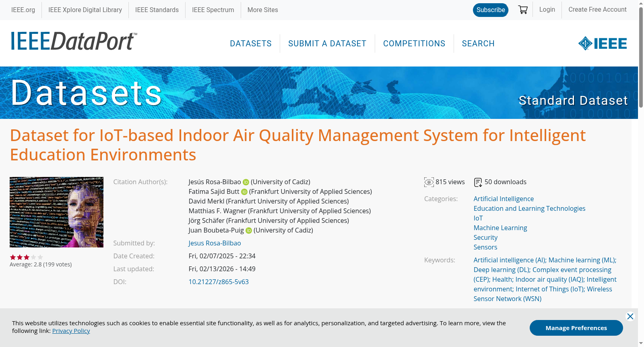Open ORCID icon beside Juan Boubeta-Puig
This screenshot has height=347, width=644.
click(249, 231)
